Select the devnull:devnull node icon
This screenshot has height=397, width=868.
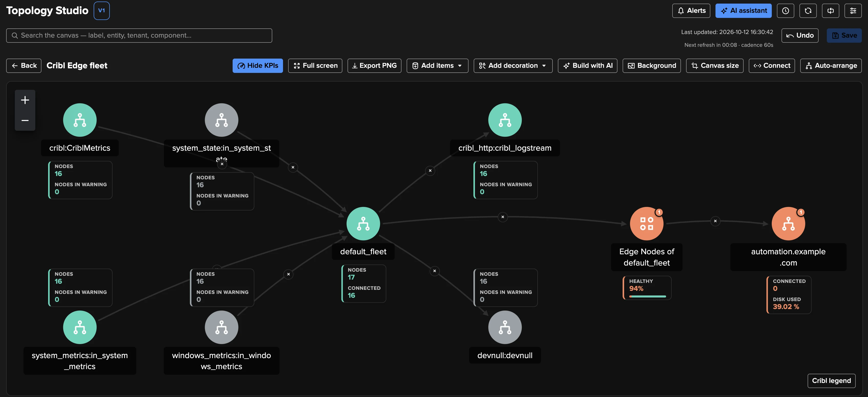click(505, 327)
